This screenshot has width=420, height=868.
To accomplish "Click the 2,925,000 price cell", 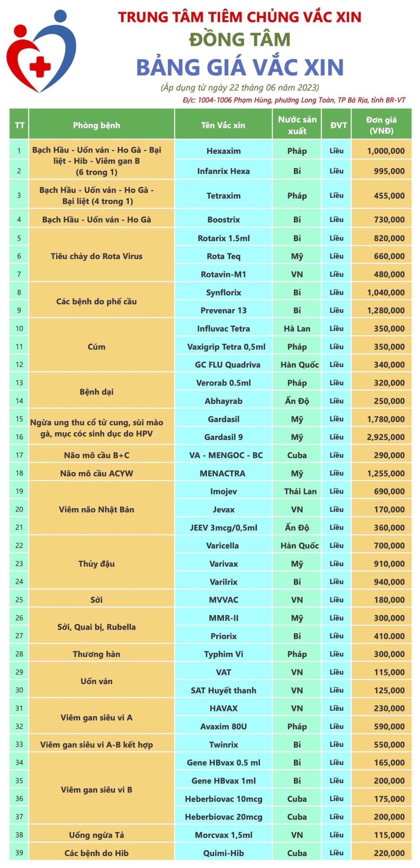I will 385,437.
